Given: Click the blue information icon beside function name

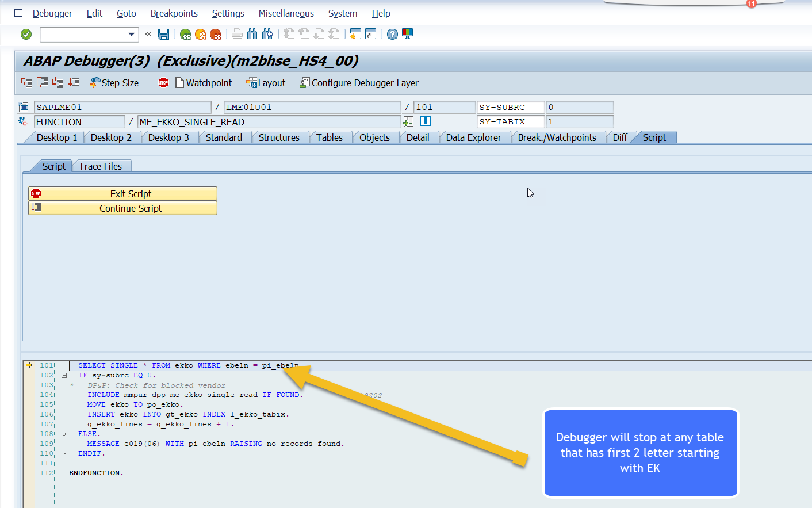Looking at the screenshot, I should 426,121.
